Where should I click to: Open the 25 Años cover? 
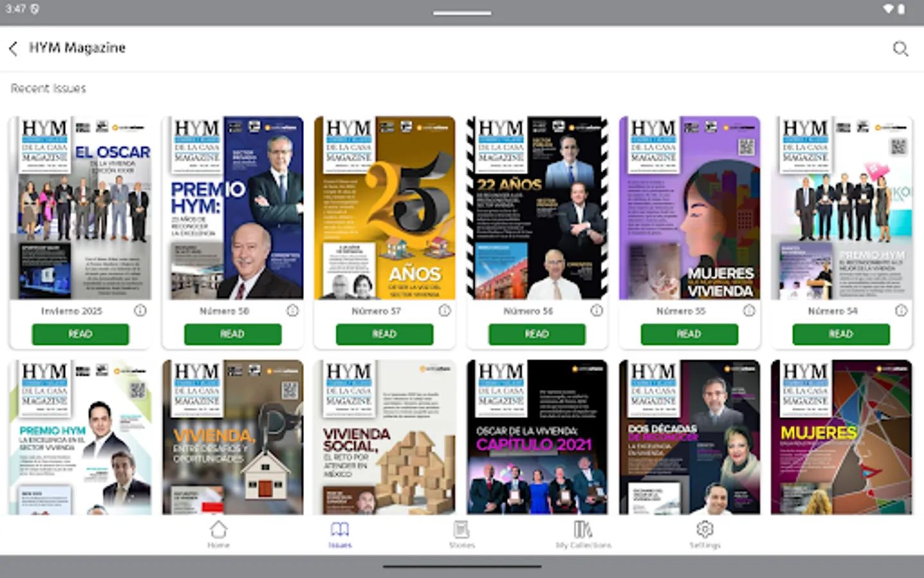coord(384,208)
